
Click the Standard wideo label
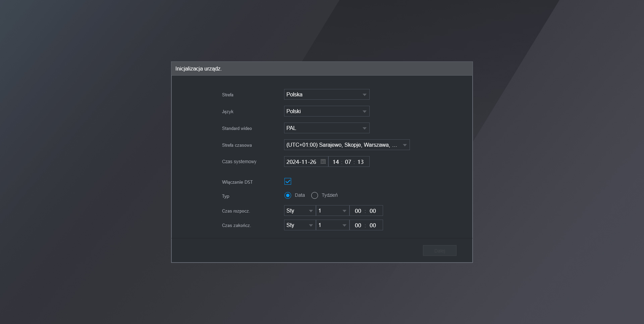(237, 128)
